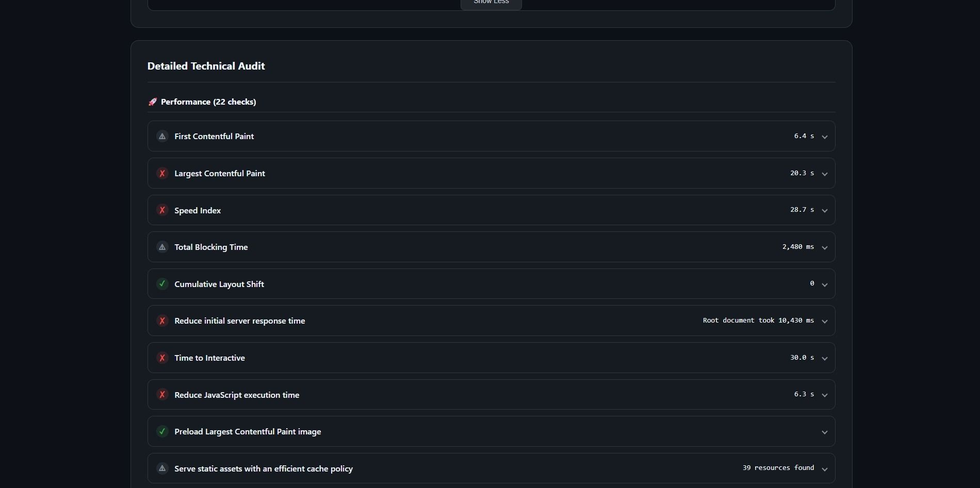Click the rocket icon next to Performance
980x488 pixels.
[x=153, y=102]
